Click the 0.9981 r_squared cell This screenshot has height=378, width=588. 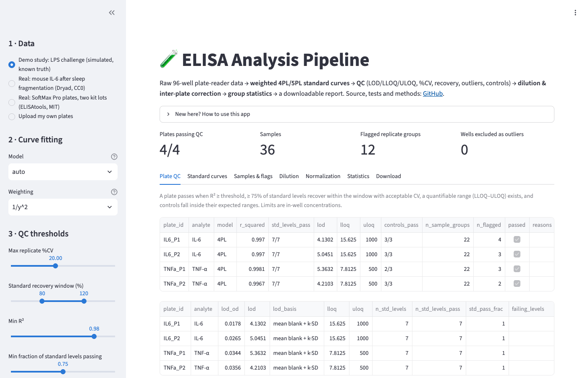[252, 269]
